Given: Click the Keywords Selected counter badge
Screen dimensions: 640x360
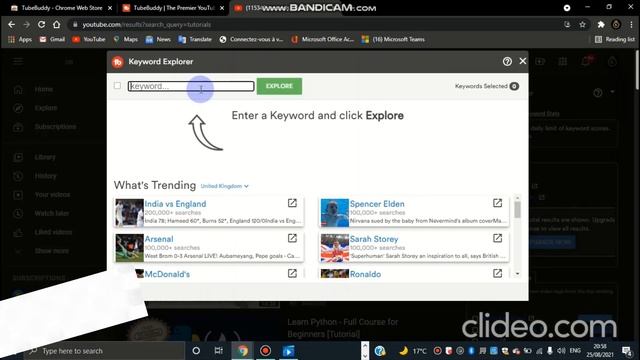Looking at the screenshot, I should pos(514,86).
